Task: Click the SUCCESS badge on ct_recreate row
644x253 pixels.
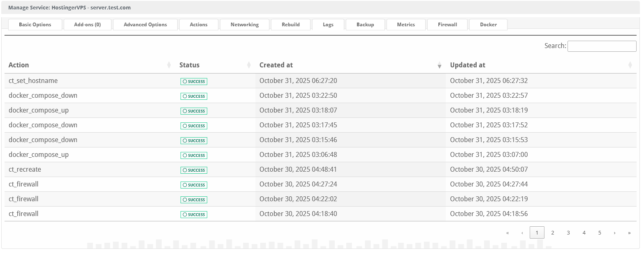Action: point(194,170)
